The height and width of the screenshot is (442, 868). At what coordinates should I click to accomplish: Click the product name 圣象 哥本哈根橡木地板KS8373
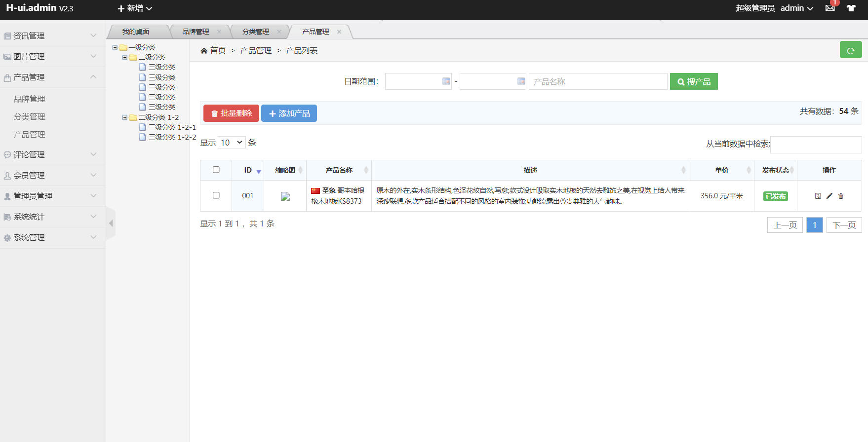(x=338, y=196)
